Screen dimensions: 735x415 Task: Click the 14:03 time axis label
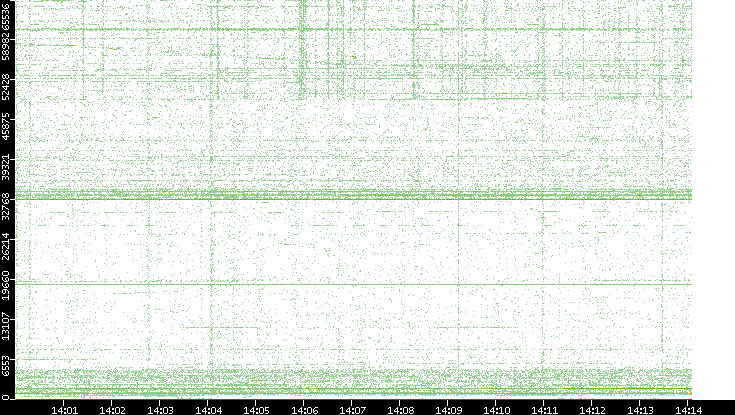click(x=160, y=411)
